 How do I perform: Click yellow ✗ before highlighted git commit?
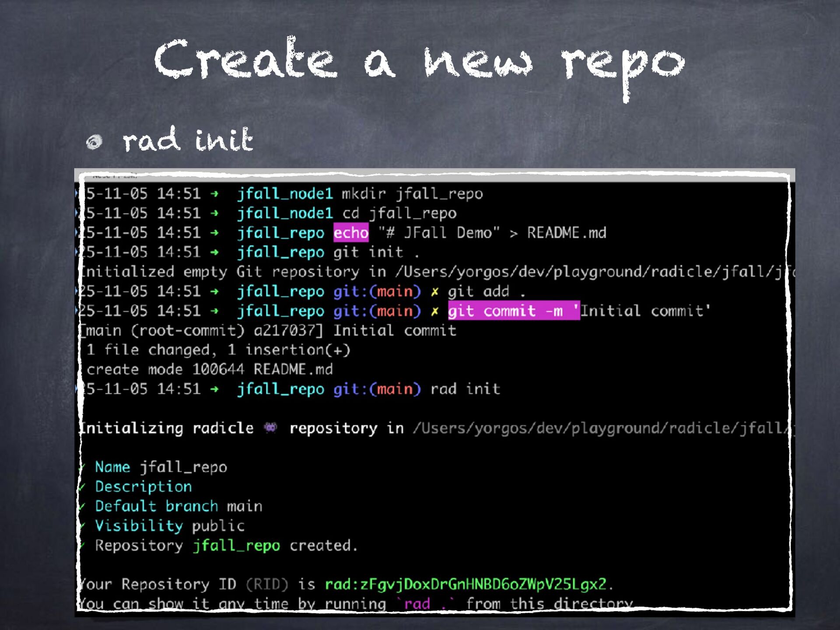point(434,311)
